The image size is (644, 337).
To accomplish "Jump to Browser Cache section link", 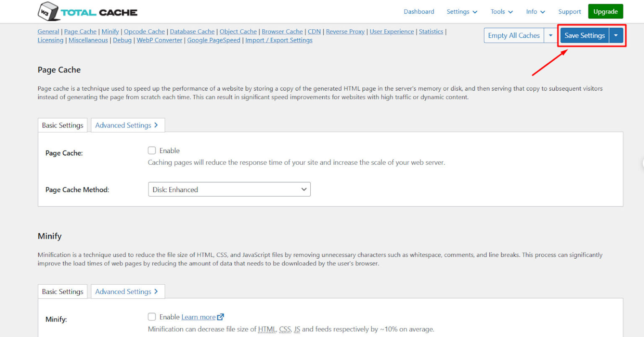I will pos(282,31).
